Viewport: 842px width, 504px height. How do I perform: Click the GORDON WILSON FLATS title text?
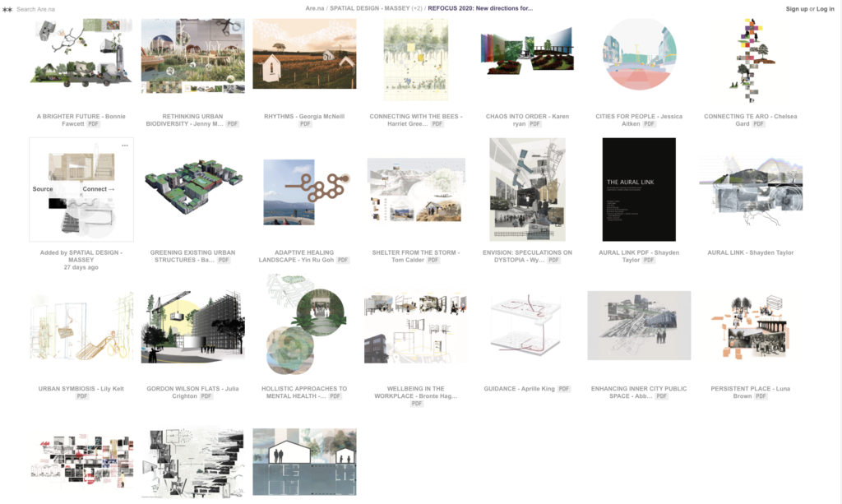point(192,392)
